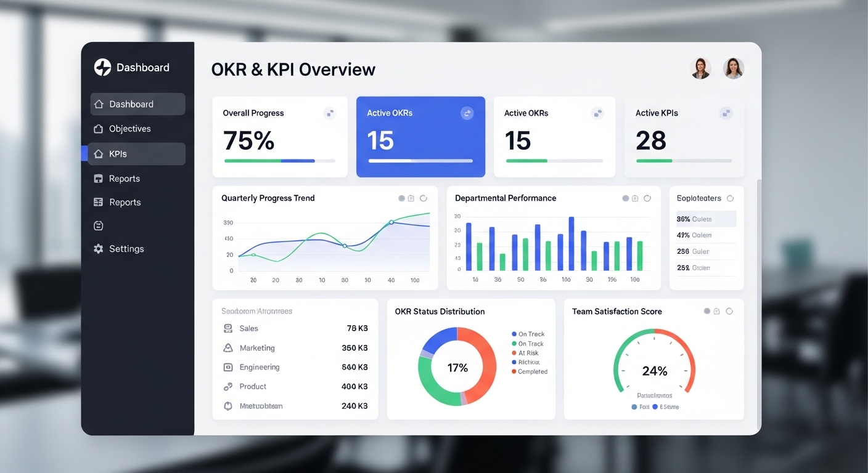868x473 pixels.
Task: Refresh the Quarterly Progress Trend chart
Action: [424, 198]
